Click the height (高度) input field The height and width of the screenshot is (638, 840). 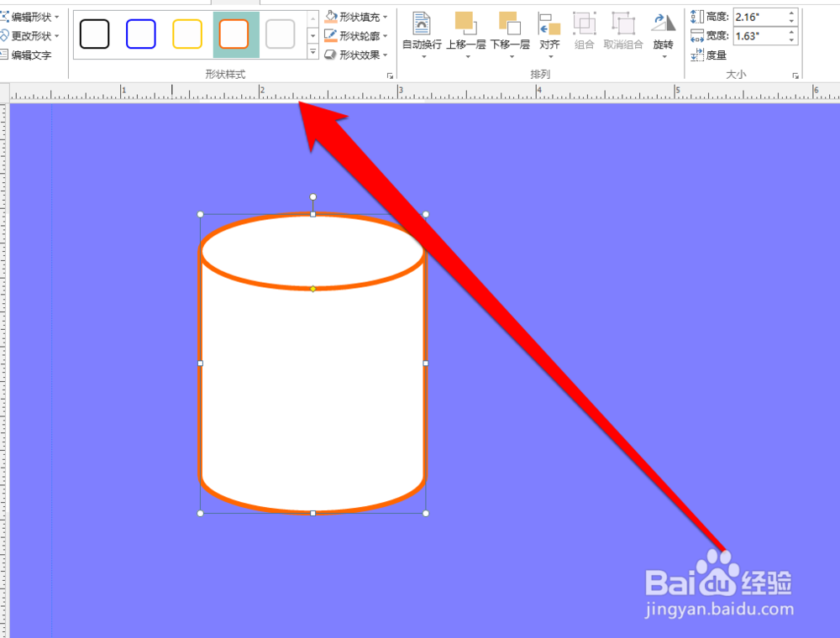[x=759, y=17]
